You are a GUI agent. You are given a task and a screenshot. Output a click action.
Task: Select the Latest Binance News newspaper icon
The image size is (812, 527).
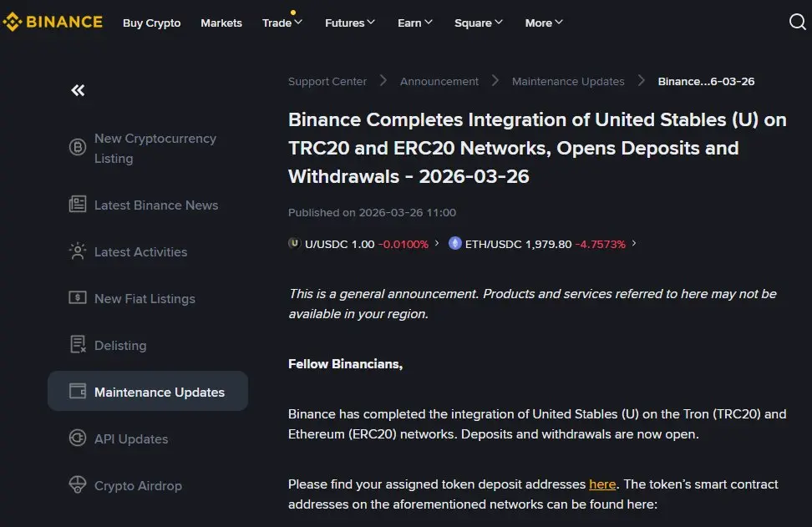pos(78,204)
